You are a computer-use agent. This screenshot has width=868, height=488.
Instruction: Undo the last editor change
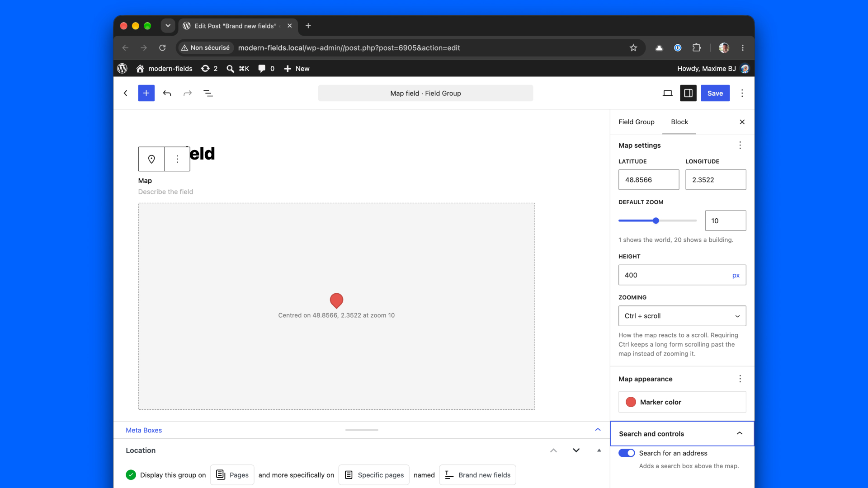(x=167, y=93)
